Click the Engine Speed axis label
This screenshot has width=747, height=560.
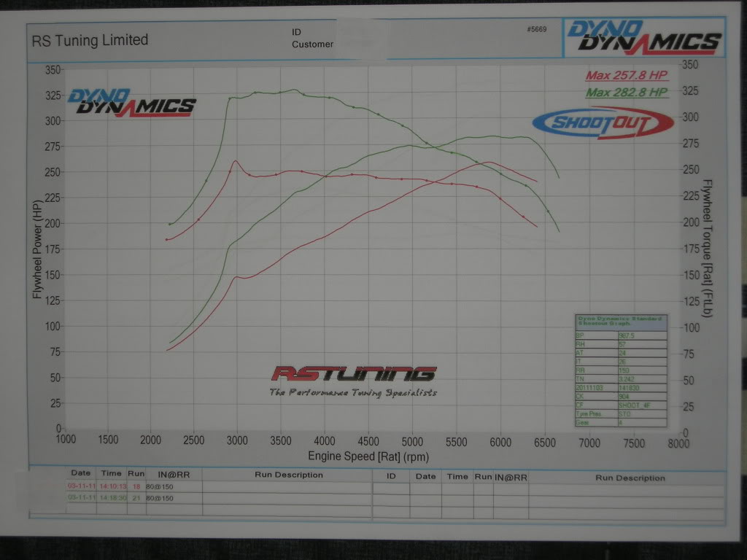[x=368, y=456]
